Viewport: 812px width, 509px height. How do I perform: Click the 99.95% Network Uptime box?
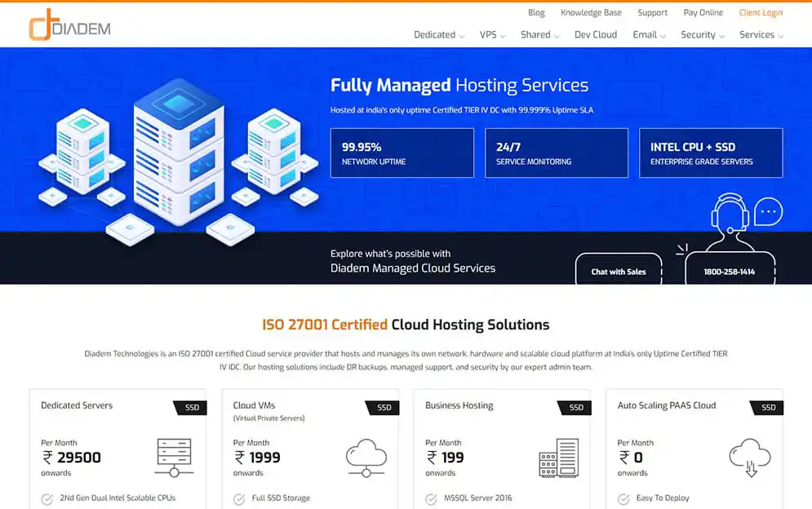pos(402,153)
